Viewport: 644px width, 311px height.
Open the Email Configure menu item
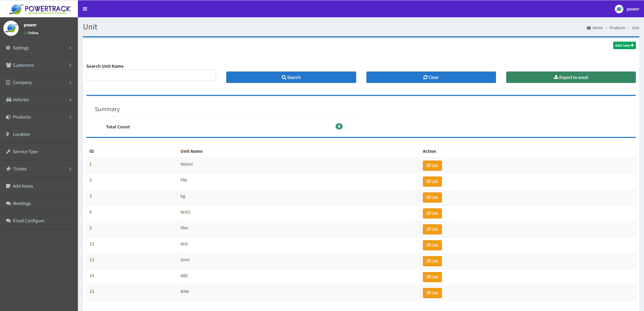coord(28,221)
